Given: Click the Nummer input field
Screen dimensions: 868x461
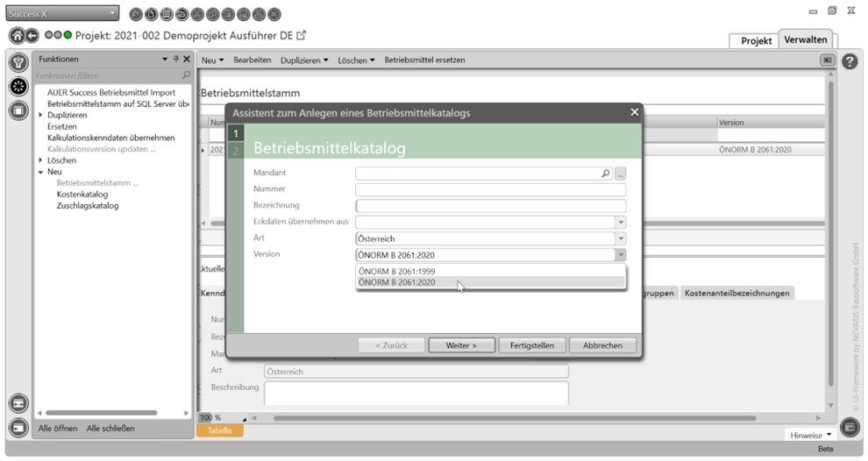Looking at the screenshot, I should click(490, 190).
